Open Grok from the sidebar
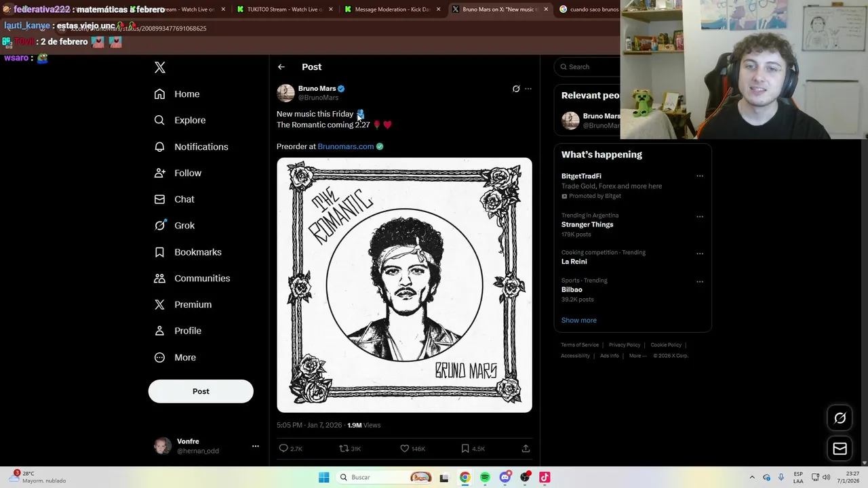 point(174,226)
